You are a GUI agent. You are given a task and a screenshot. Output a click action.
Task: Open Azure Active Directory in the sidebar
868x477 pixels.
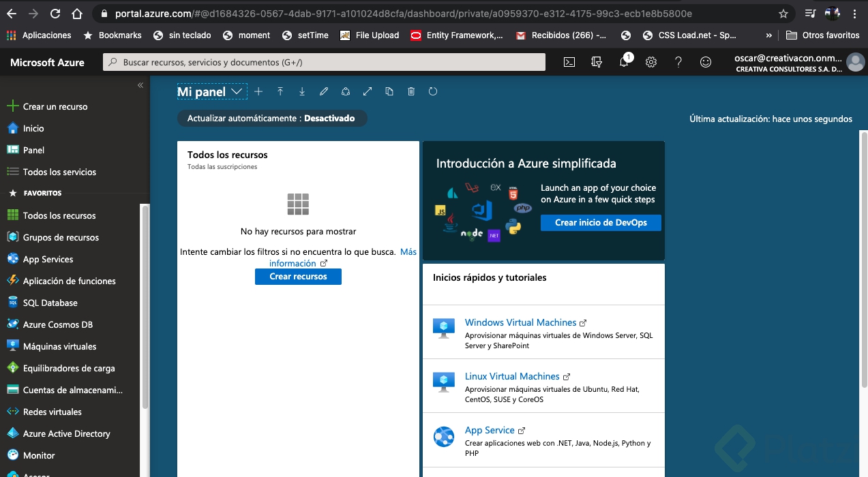(66, 433)
